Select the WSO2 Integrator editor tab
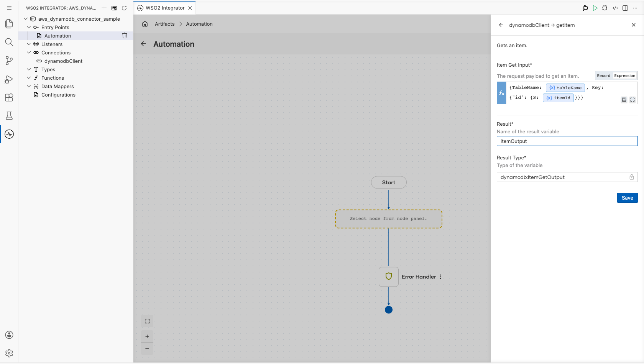The height and width of the screenshot is (364, 644). (x=165, y=8)
